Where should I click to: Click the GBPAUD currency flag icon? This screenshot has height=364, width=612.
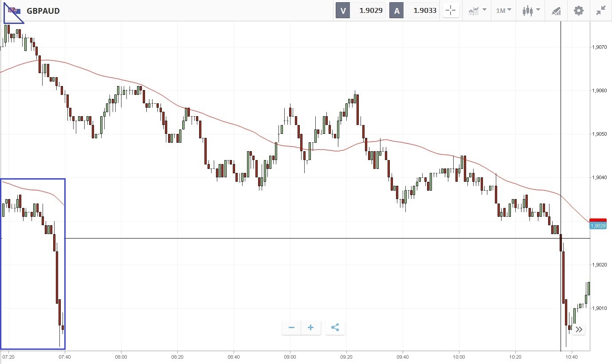point(14,11)
